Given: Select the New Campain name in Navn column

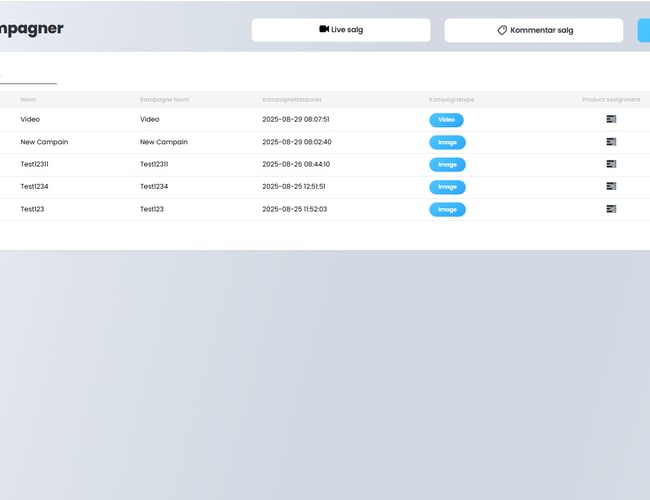Looking at the screenshot, I should (44, 142).
